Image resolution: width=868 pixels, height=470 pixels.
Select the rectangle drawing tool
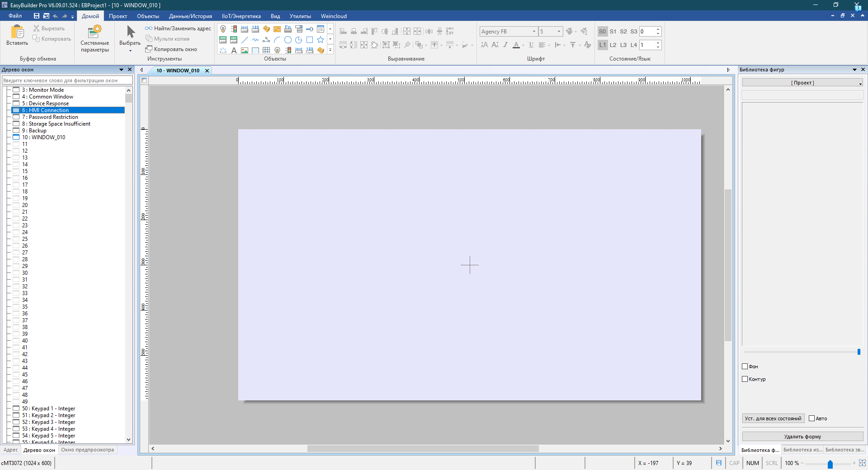(310, 40)
